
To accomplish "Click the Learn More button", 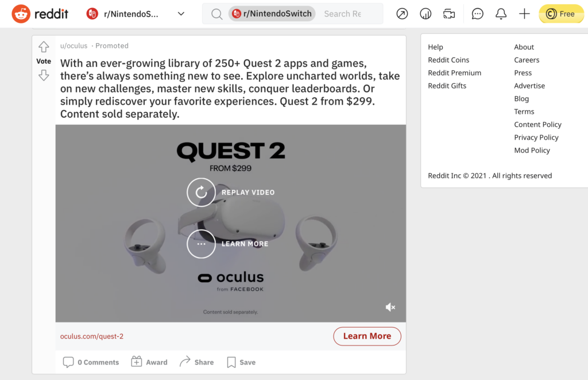I will coord(367,336).
